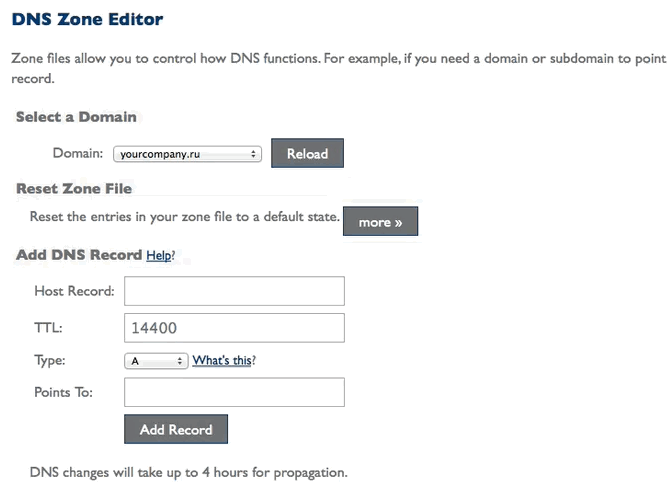This screenshot has width=668, height=486.
Task: Click the "Select a Domain" section heading
Action: click(x=76, y=117)
